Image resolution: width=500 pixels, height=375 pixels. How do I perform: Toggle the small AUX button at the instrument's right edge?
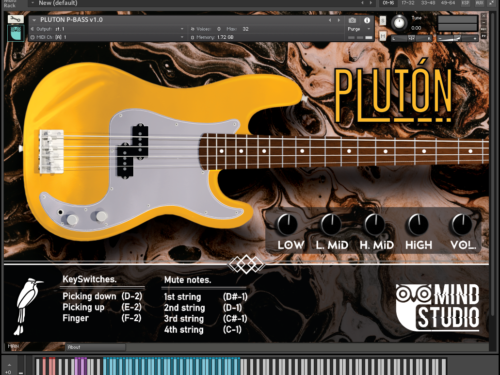coord(484,29)
